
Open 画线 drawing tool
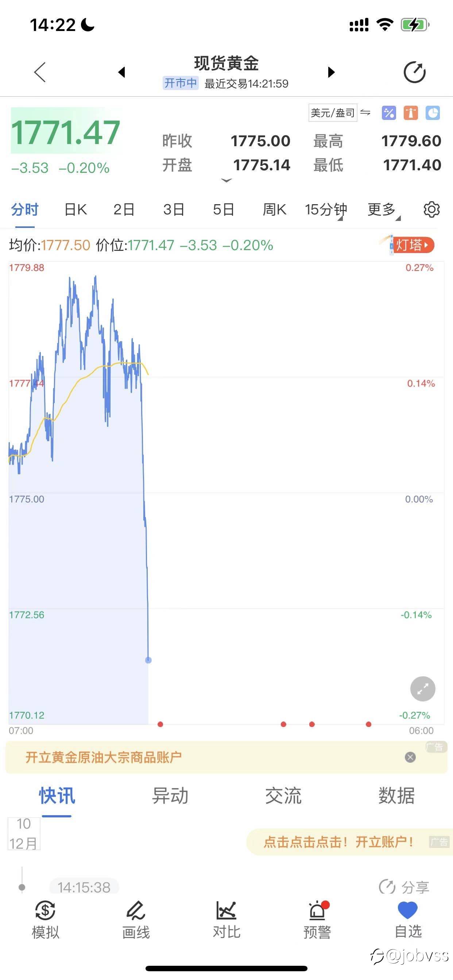[136, 920]
